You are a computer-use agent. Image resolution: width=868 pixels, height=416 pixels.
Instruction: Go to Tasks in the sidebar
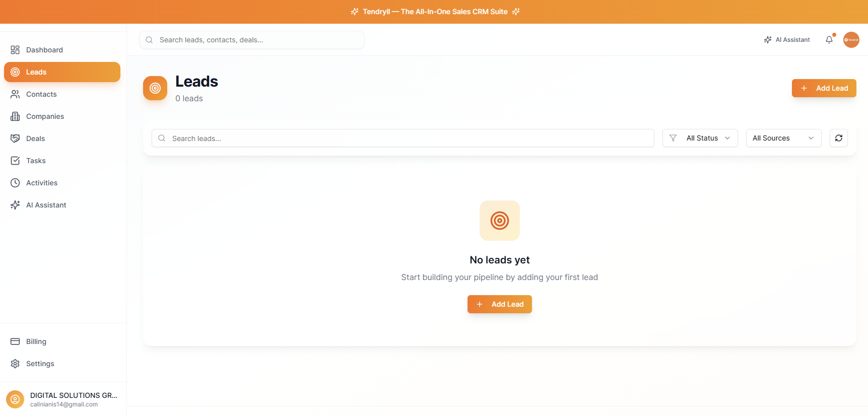tap(36, 161)
